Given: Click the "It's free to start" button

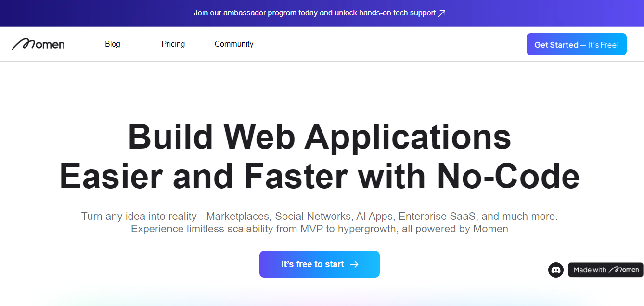Looking at the screenshot, I should click(313, 264).
